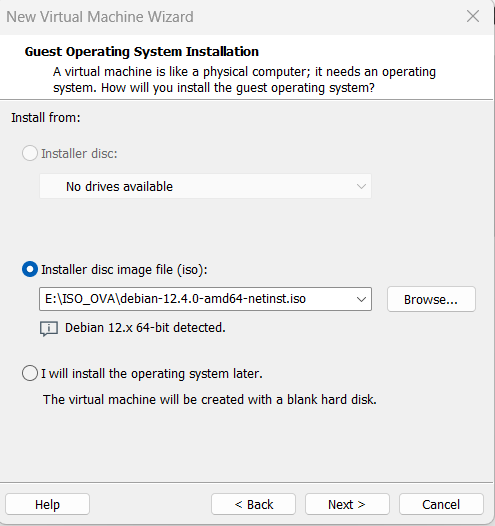Close the New Virtual Machine Wizard window
This screenshot has height=526, width=495.
pyautogui.click(x=473, y=16)
